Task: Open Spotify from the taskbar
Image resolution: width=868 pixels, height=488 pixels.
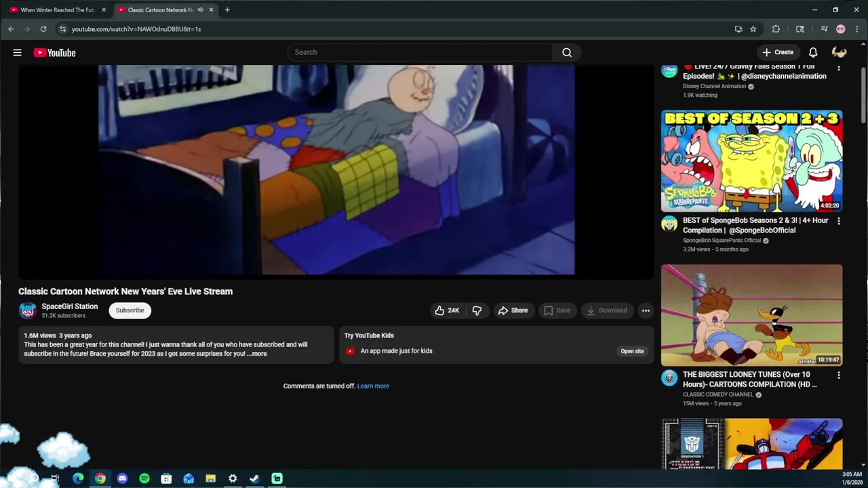Action: click(144, 479)
